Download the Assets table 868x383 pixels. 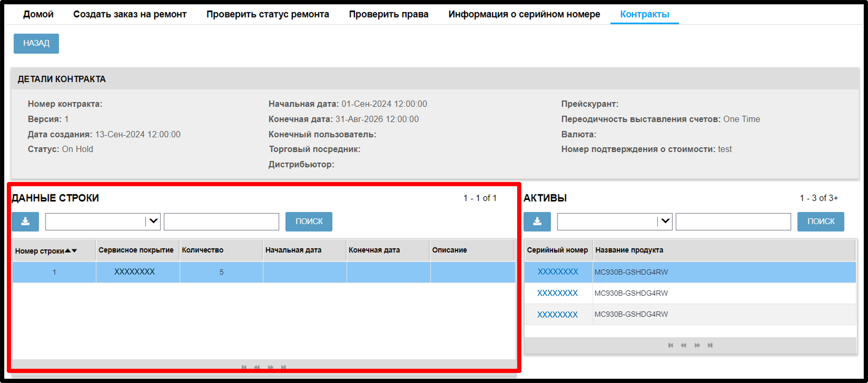coord(537,221)
